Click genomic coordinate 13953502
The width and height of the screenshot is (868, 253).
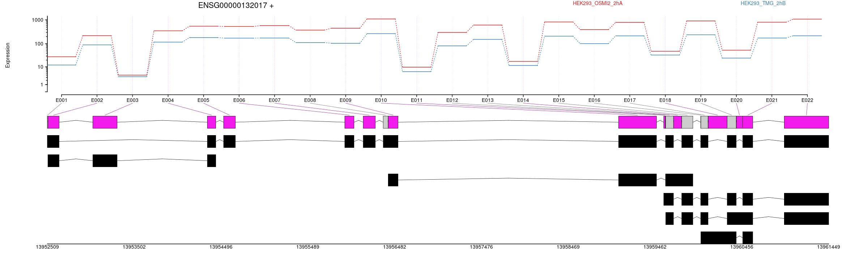[x=134, y=247]
